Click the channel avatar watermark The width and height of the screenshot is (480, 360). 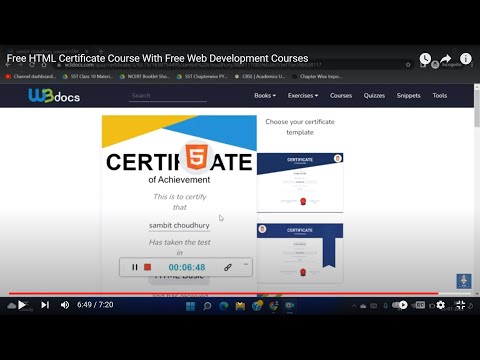point(464,281)
